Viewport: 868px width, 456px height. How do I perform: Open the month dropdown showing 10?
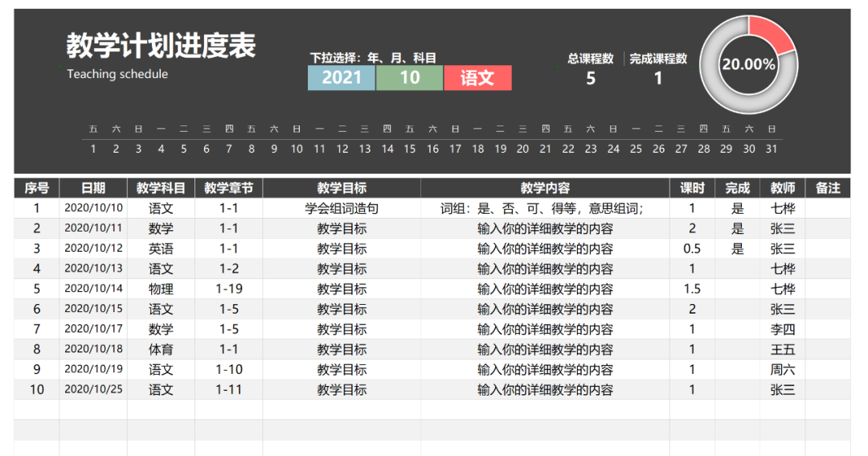(x=410, y=78)
